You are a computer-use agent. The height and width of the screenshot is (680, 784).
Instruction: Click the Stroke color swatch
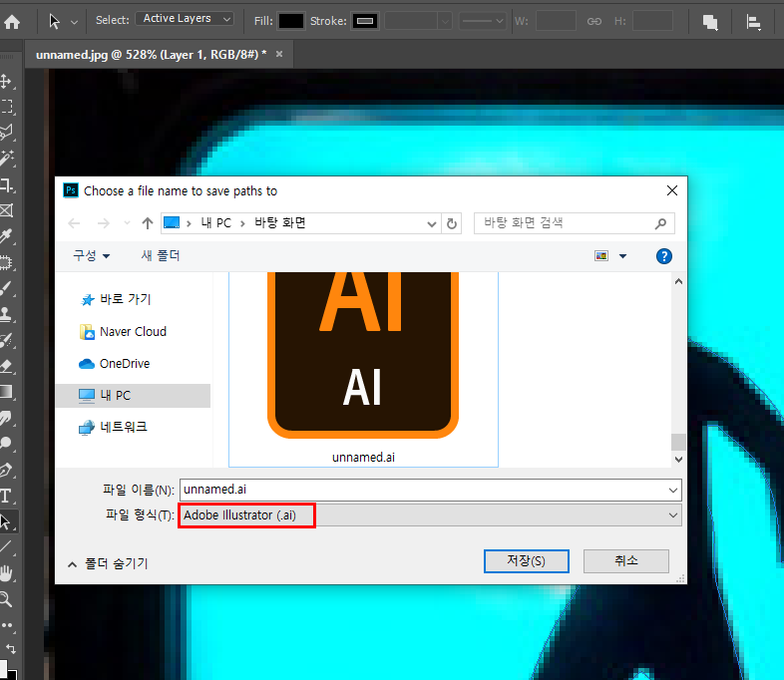click(x=364, y=21)
